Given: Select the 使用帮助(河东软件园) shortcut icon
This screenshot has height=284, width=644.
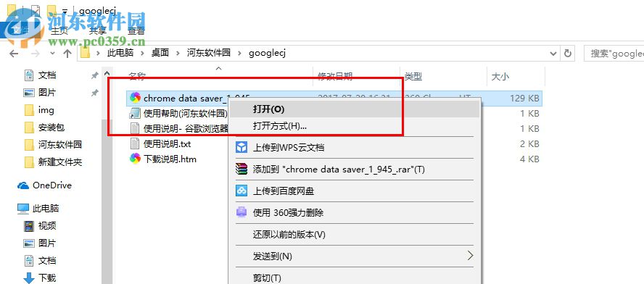Looking at the screenshot, I should click(x=135, y=113).
